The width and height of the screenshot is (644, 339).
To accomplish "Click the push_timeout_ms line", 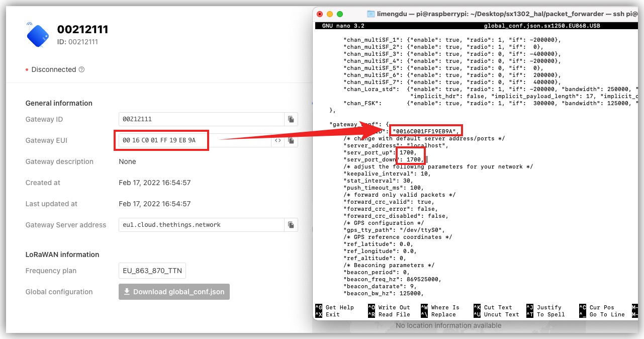I will (x=384, y=188).
